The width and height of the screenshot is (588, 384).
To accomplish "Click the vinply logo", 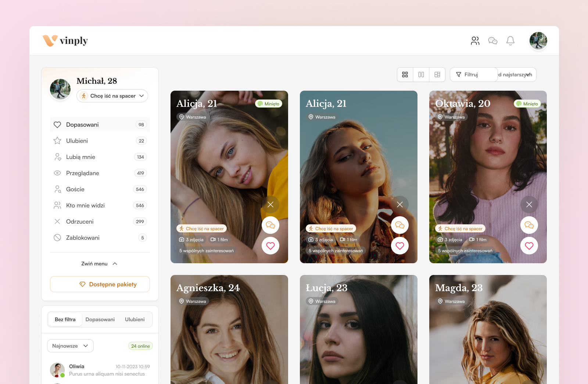I will tap(65, 40).
